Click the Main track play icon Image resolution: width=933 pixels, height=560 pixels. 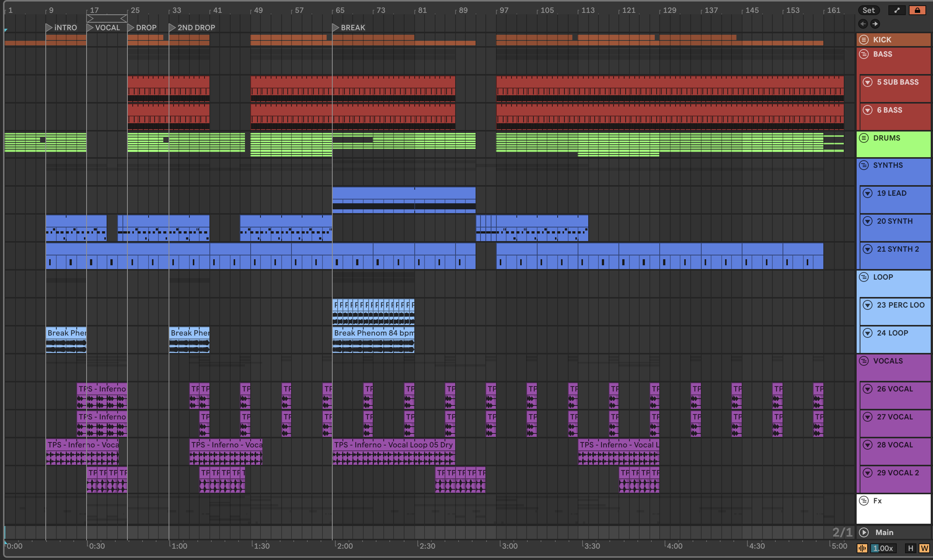point(864,532)
